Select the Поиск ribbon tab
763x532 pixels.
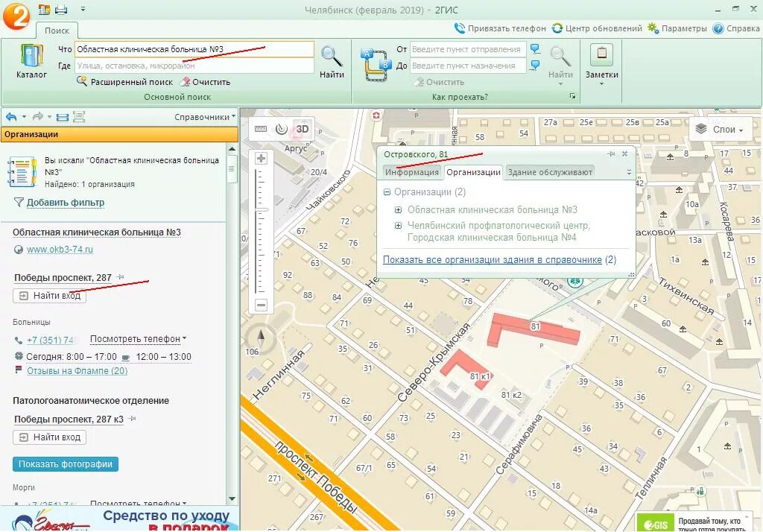point(57,31)
